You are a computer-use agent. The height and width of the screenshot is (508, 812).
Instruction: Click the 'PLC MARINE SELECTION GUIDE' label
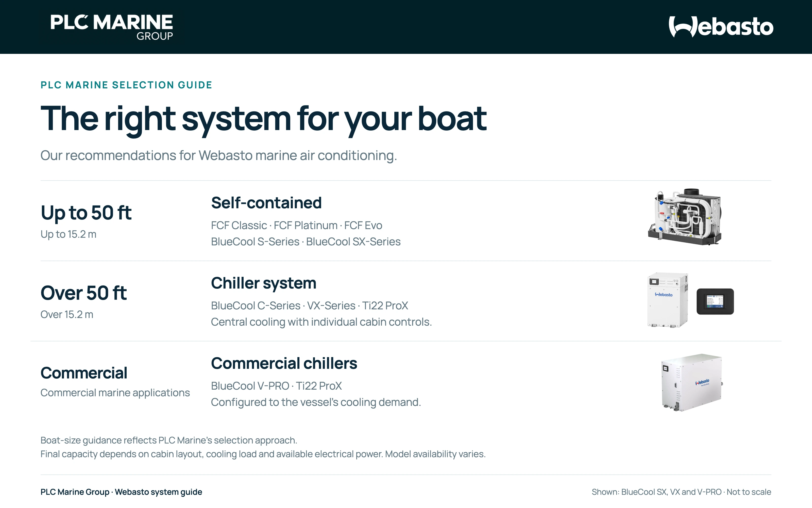click(126, 85)
